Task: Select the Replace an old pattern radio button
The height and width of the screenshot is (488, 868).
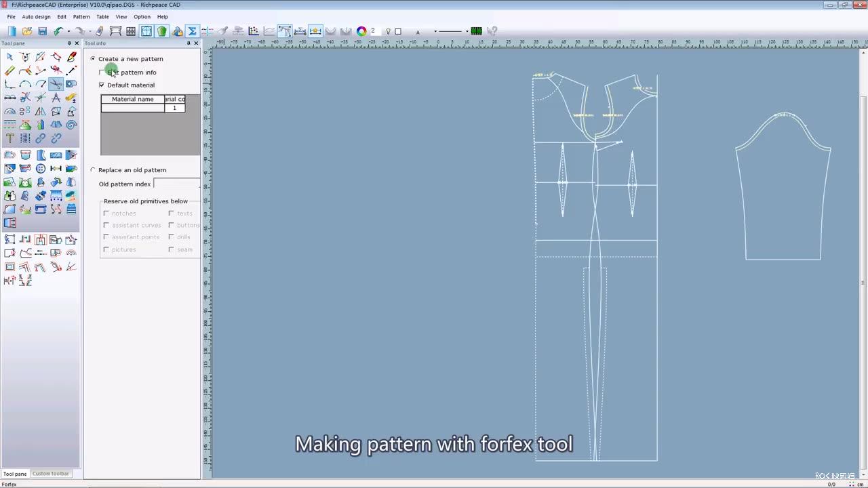Action: tap(93, 170)
